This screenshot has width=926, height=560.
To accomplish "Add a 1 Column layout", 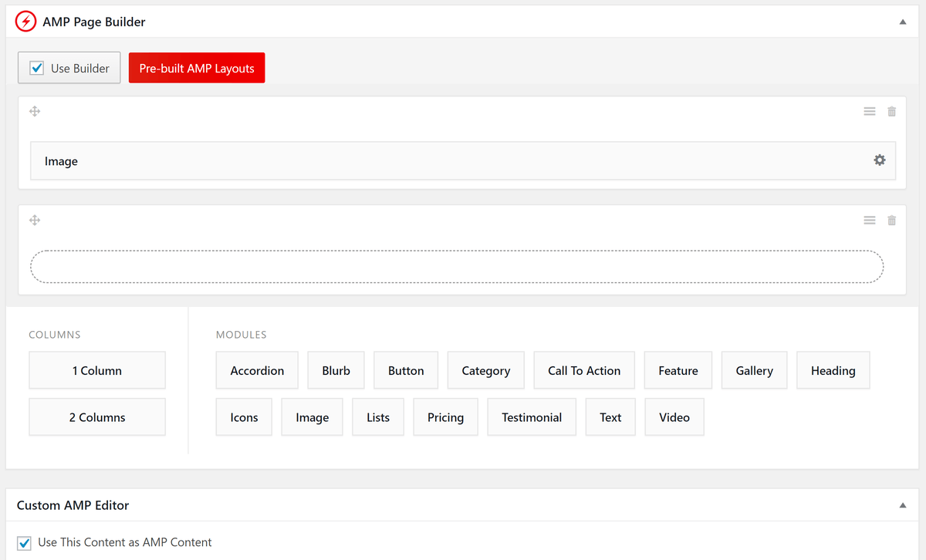I will (x=96, y=370).
